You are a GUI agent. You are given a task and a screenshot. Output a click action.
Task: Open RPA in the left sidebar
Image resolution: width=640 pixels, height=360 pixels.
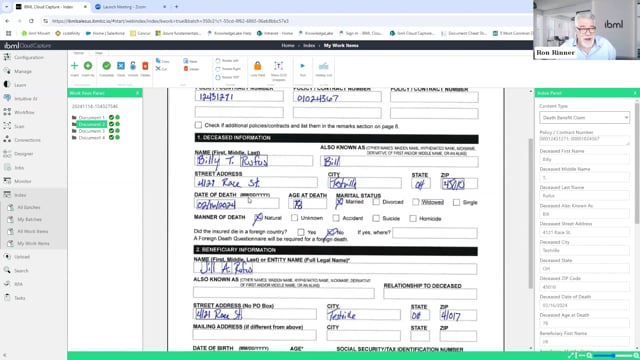tap(18, 284)
